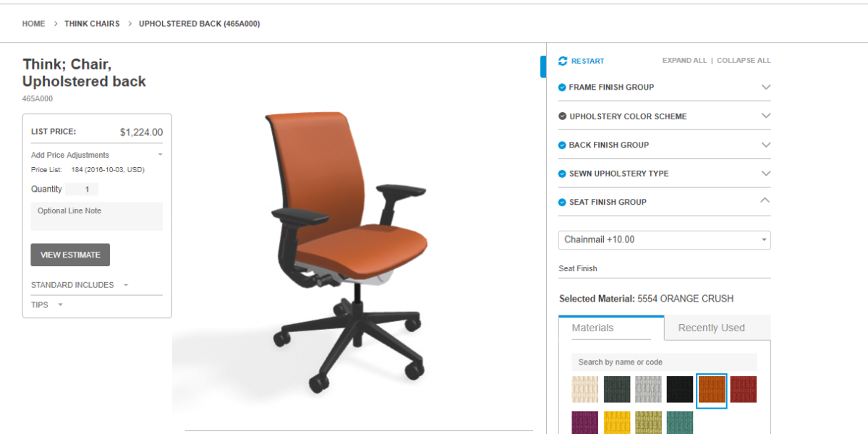Screen dimensions: 868x434
Task: Pick the yellow material swatch
Action: 617,422
